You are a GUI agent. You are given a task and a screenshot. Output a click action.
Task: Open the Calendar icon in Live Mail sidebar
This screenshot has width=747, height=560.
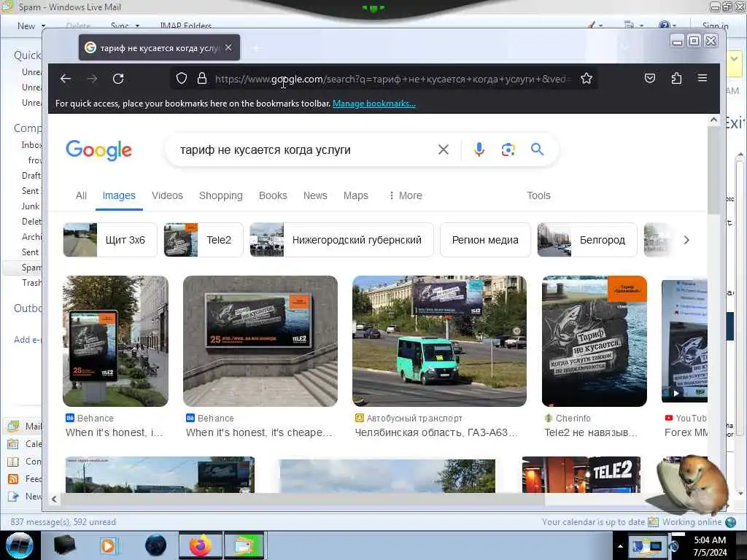[13, 444]
